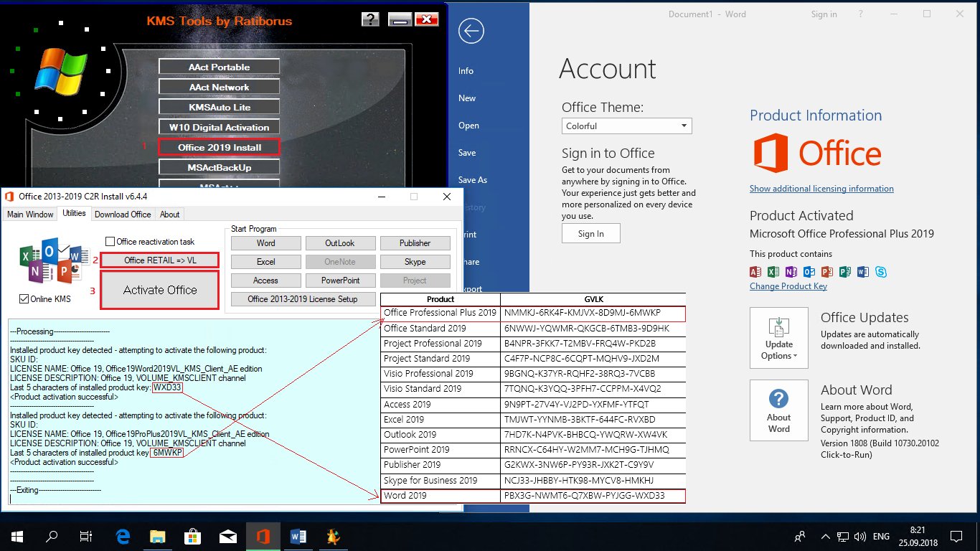Click AAct Network in KMS Tools
This screenshot has height=551, width=980.
coord(220,87)
